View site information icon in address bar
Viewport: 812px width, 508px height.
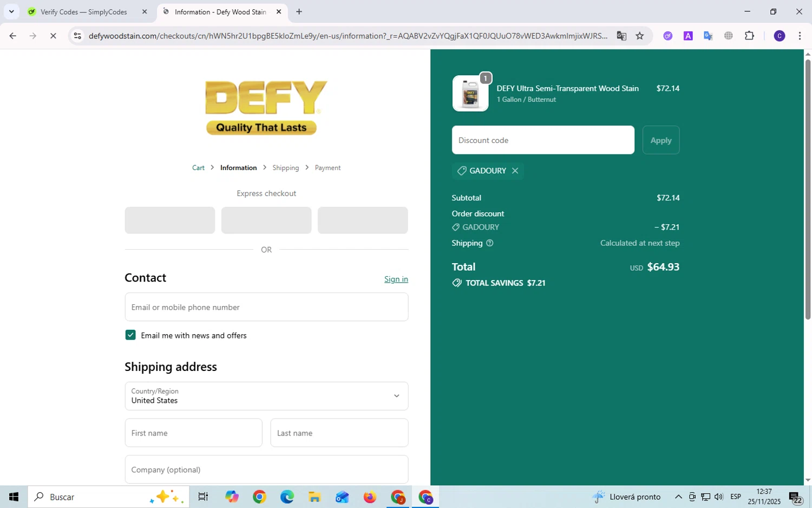(77, 36)
